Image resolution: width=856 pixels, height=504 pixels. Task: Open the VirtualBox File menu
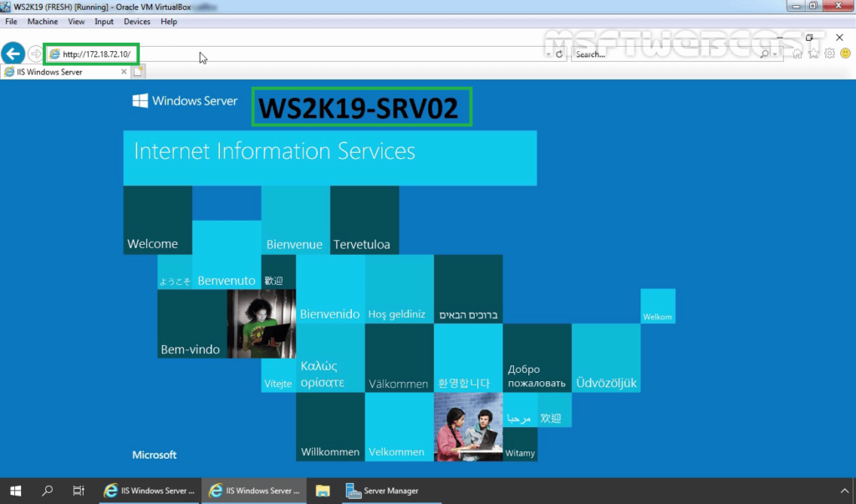tap(11, 21)
